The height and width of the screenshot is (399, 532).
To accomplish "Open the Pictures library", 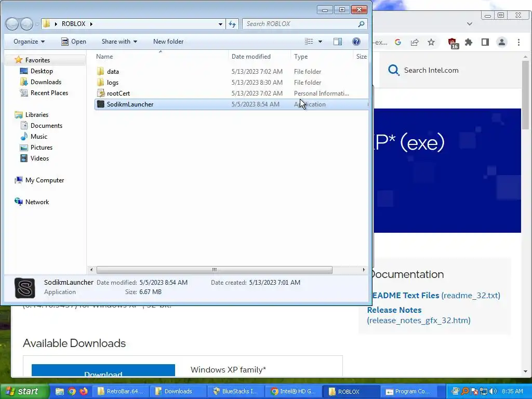I will click(x=42, y=147).
